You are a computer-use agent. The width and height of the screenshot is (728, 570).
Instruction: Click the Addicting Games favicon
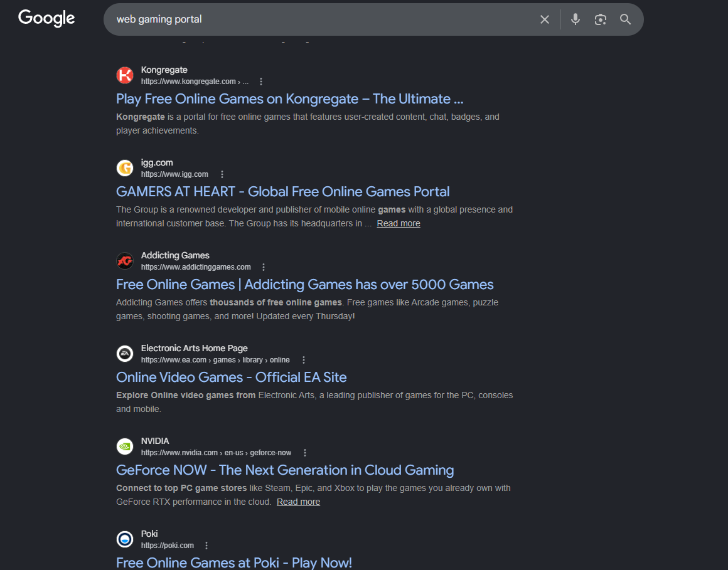pyautogui.click(x=125, y=261)
